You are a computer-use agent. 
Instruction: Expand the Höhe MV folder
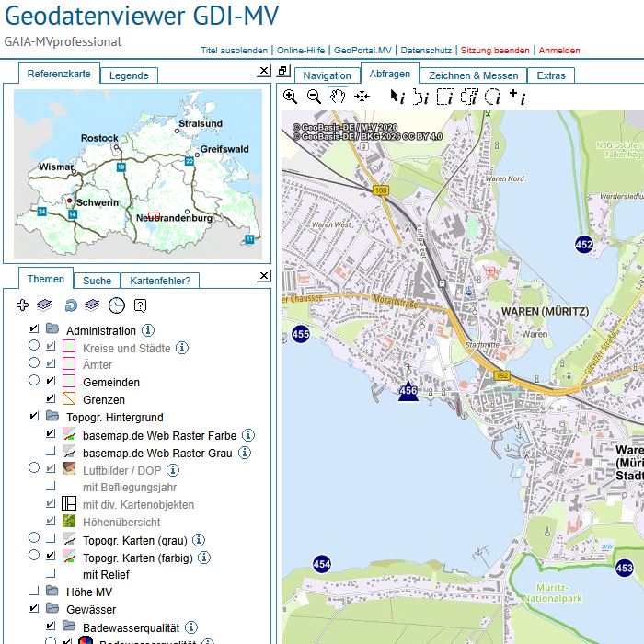(52, 591)
